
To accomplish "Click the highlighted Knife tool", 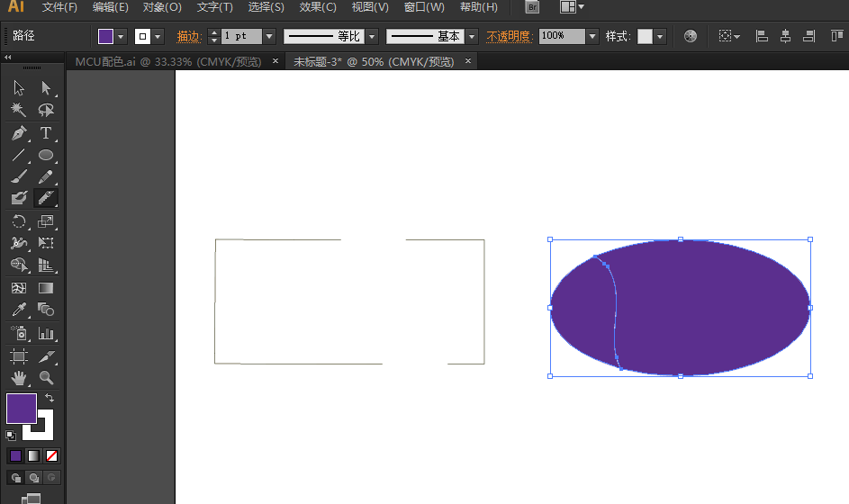I will click(46, 198).
